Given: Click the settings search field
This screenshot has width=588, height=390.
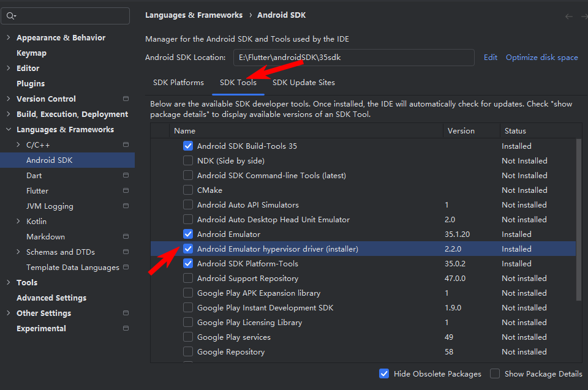Looking at the screenshot, I should tap(66, 16).
